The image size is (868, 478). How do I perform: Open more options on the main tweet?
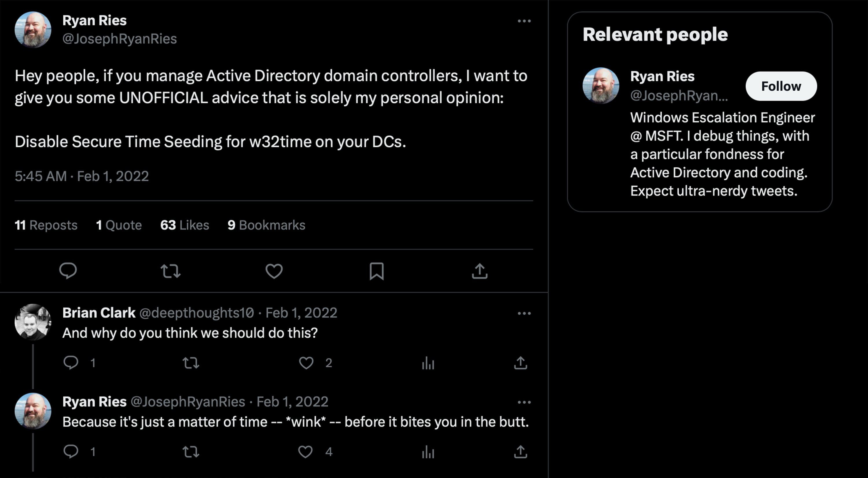point(524,21)
